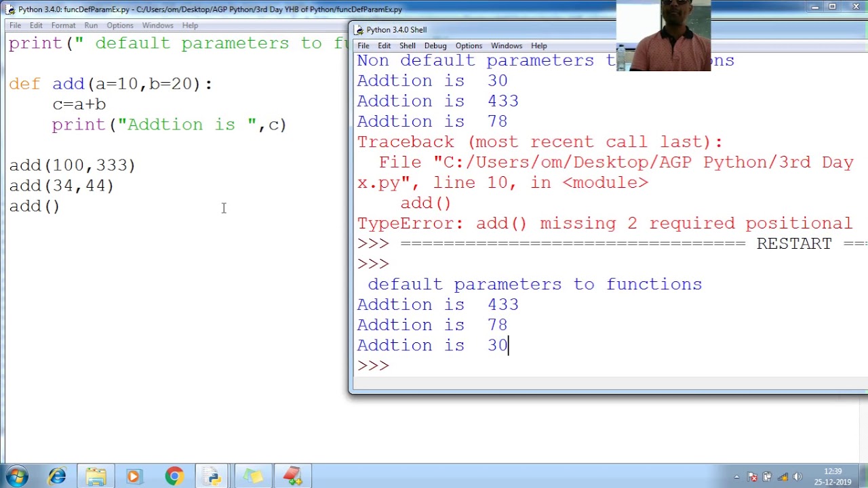Open the Shell window's Windows menu
Screen dimensions: 868x488
click(x=507, y=45)
